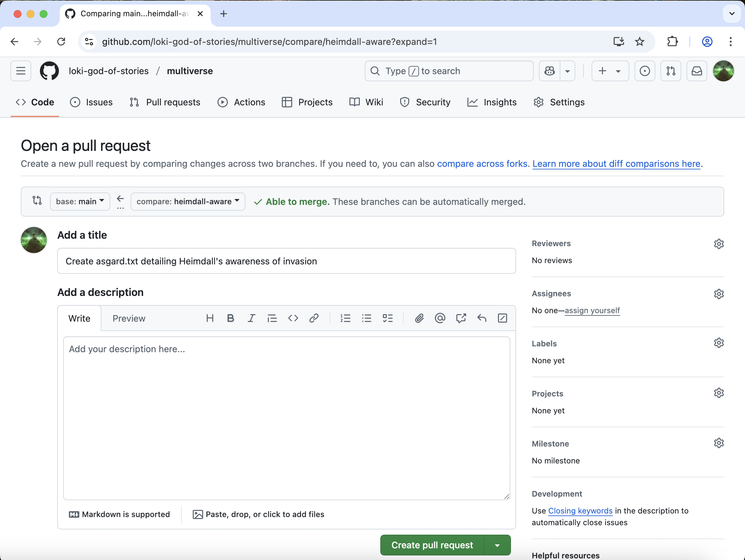Insert code using the code icon

click(x=293, y=318)
